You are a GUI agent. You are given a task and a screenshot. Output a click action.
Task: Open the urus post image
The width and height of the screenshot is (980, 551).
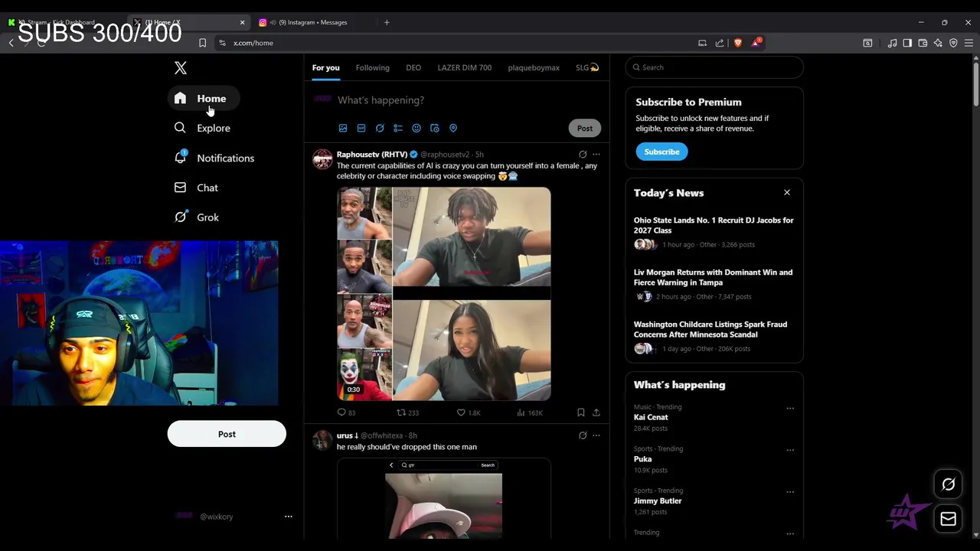click(x=444, y=498)
